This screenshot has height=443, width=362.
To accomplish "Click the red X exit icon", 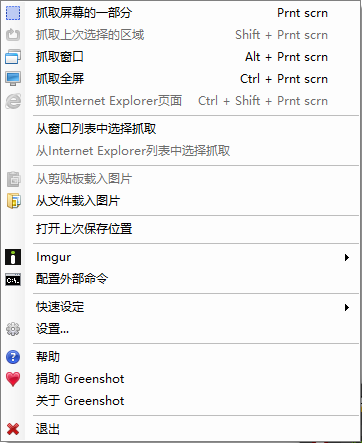I will pyautogui.click(x=13, y=429).
